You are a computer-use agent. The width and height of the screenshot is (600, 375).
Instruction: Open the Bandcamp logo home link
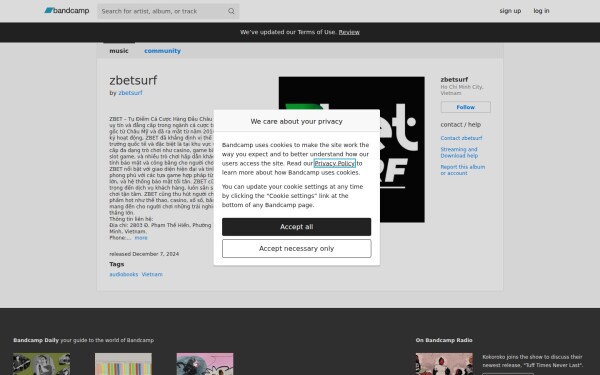coord(67,11)
